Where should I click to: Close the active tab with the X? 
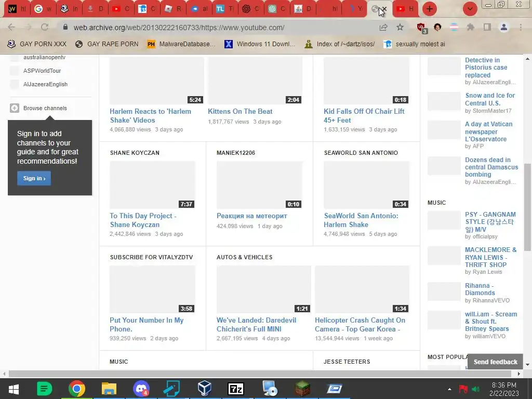point(384,9)
